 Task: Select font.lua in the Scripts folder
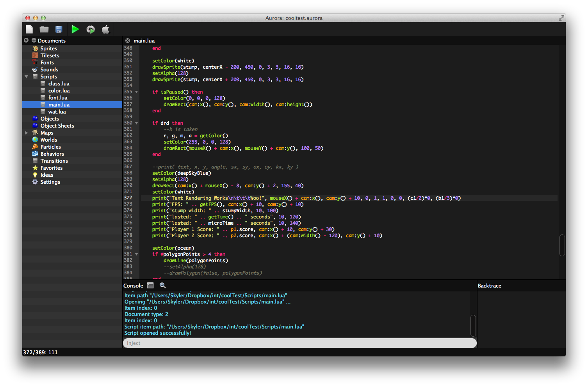click(58, 98)
